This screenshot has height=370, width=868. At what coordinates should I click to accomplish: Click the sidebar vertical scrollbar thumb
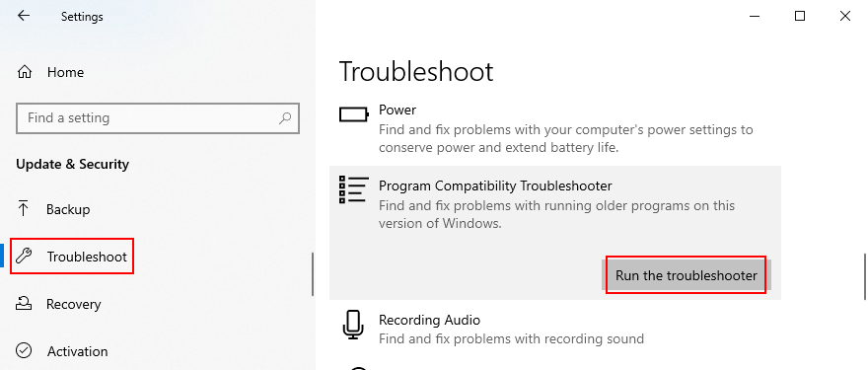point(313,274)
